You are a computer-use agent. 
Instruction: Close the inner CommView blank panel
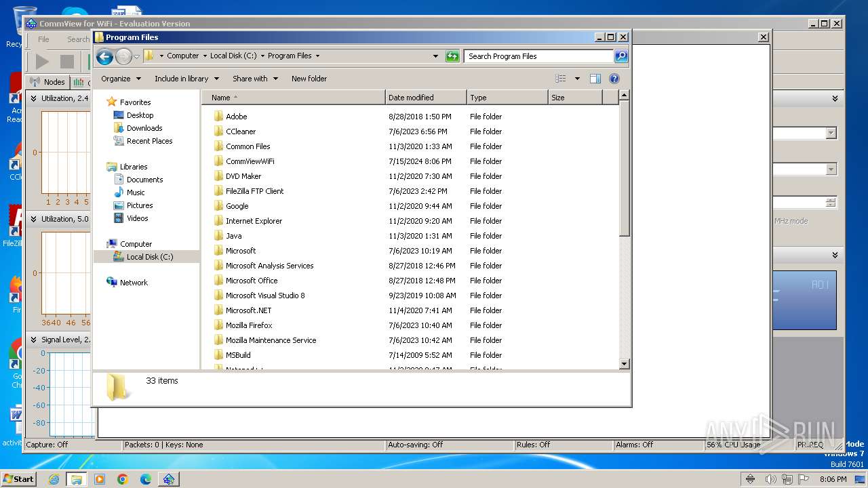(x=763, y=37)
